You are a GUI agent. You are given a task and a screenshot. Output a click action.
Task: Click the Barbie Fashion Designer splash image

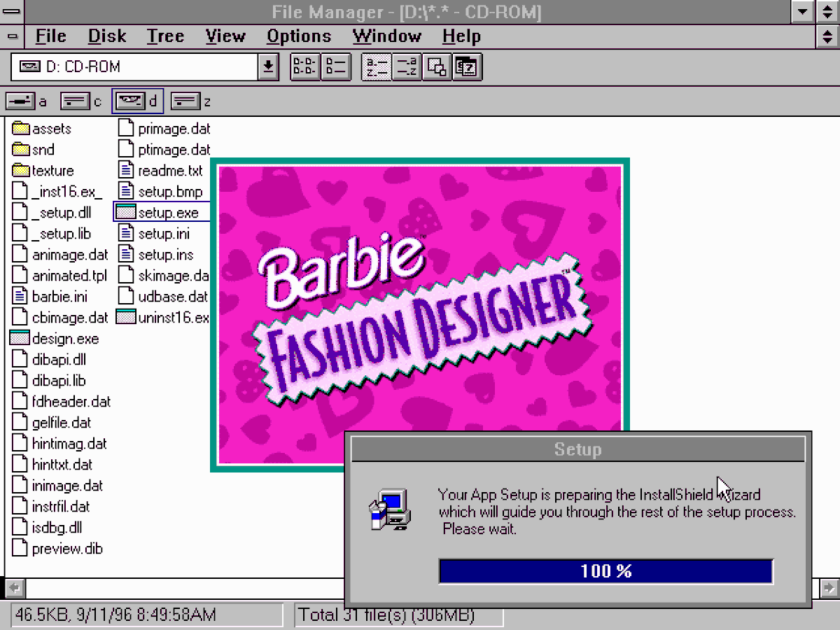coord(420,315)
